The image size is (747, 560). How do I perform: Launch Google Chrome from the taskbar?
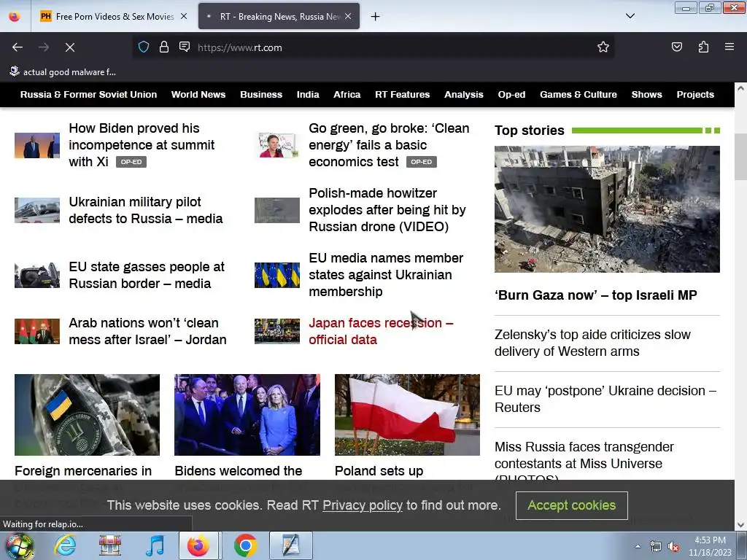click(x=245, y=545)
